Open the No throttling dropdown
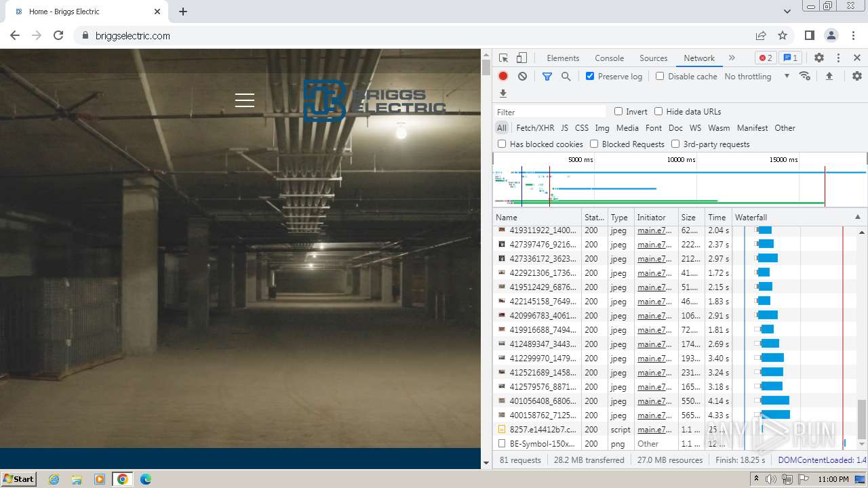Screen dimensions: 868x488 click(757, 77)
